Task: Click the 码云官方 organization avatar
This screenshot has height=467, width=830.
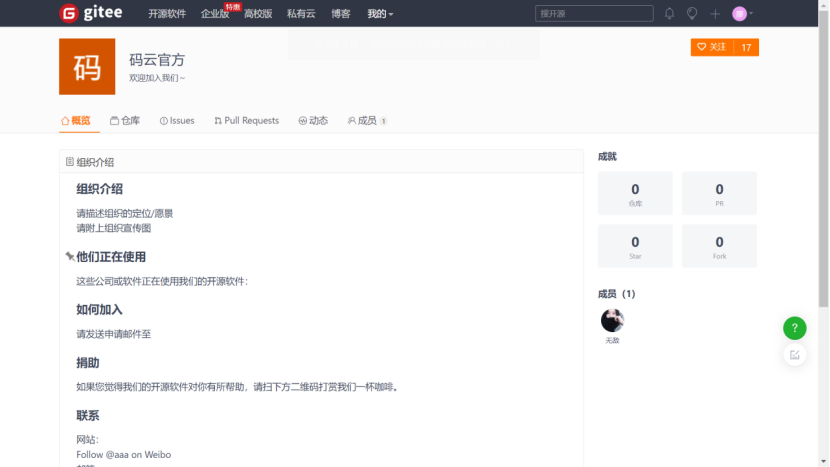Action: click(87, 67)
